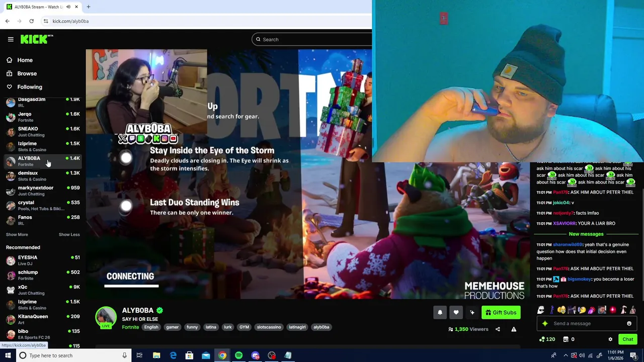The height and width of the screenshot is (362, 644).
Task: Click the site info icon in address bar
Action: pyautogui.click(x=45, y=21)
